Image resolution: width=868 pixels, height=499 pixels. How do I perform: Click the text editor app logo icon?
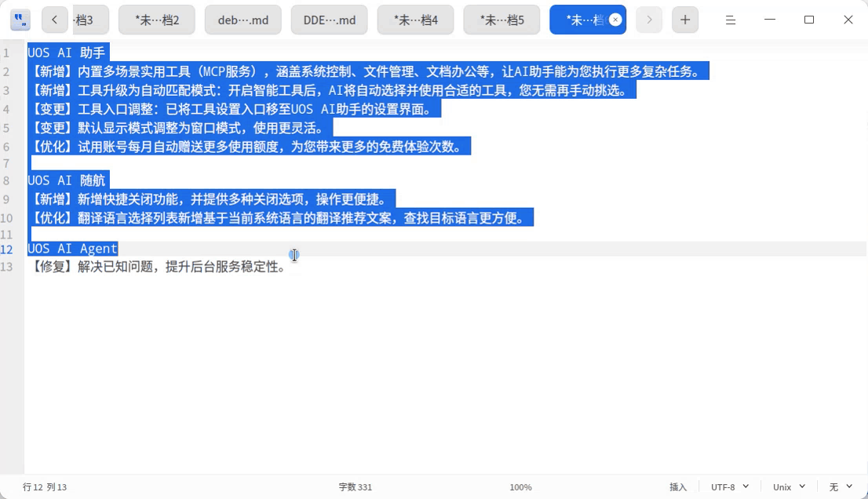(x=20, y=20)
